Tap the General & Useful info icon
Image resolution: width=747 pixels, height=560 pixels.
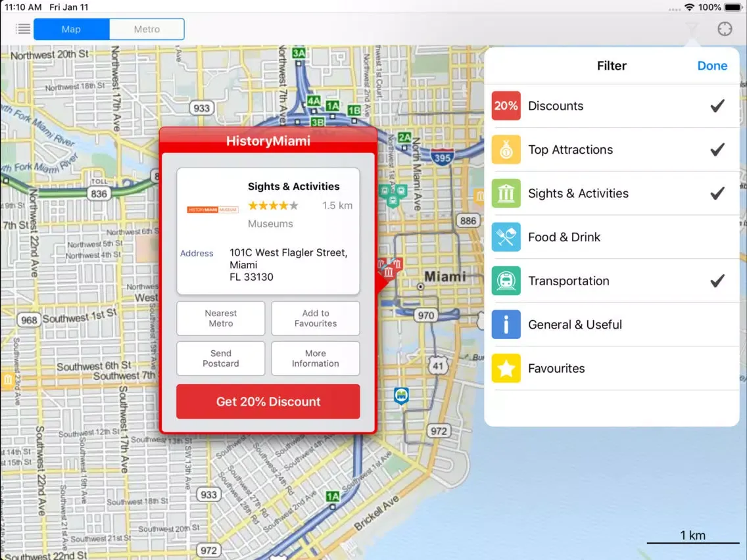point(506,325)
